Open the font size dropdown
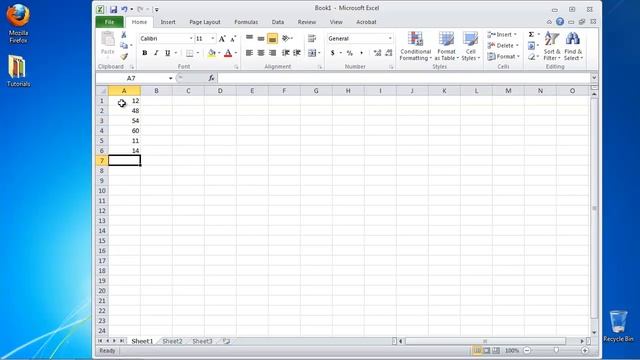640x360 pixels. 212,38
